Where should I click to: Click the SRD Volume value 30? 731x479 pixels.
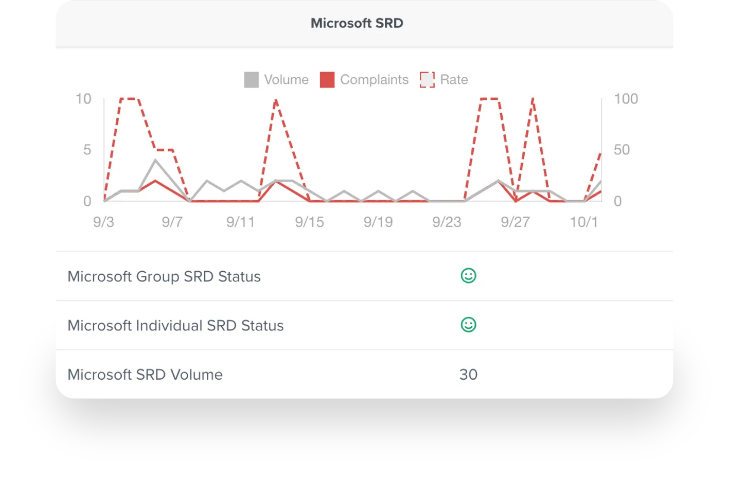click(469, 375)
